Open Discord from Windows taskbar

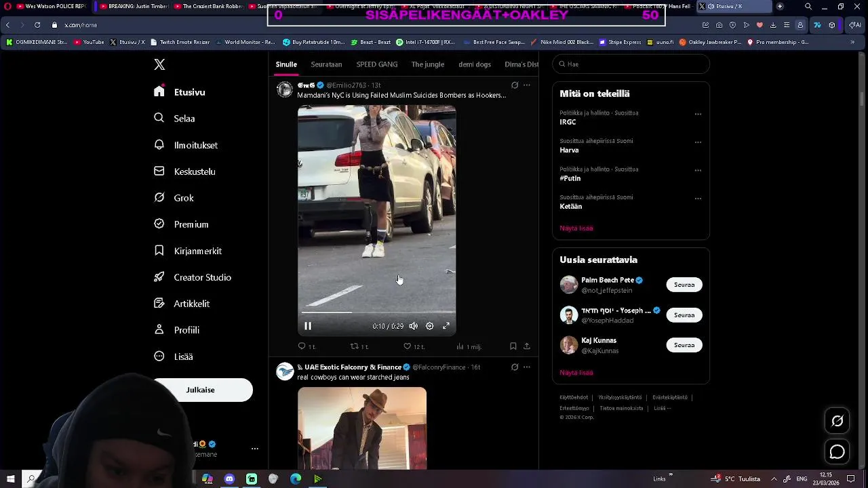[x=229, y=479]
